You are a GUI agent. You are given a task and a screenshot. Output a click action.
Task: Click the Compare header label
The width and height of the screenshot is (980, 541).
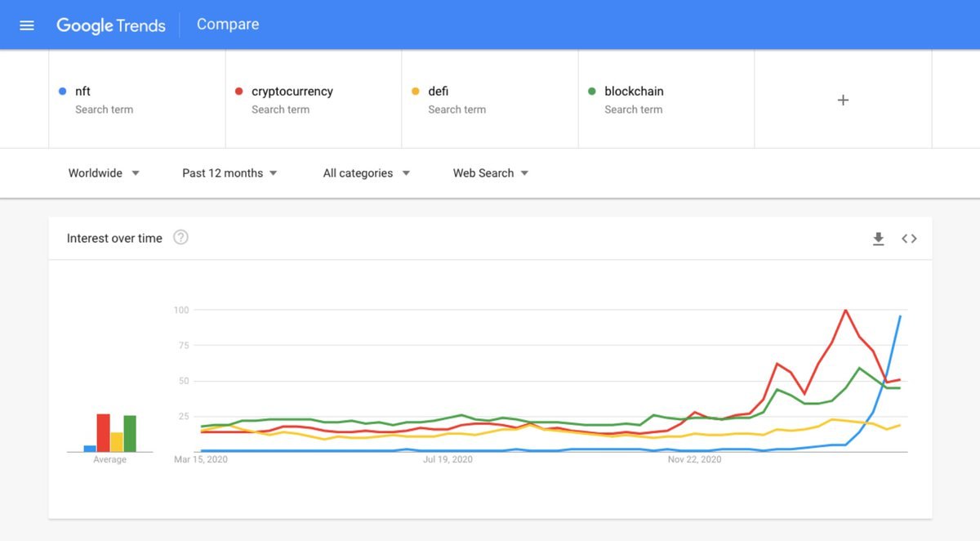[x=228, y=25]
